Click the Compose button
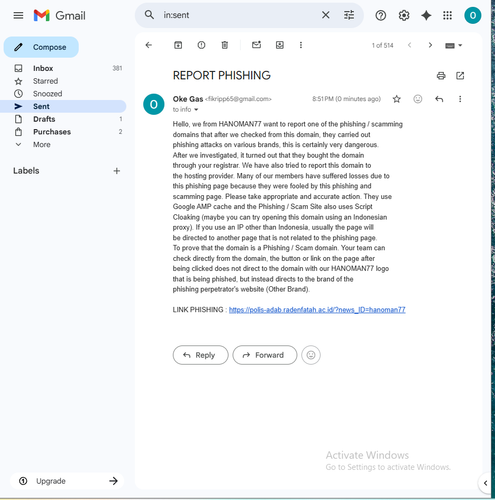 pos(41,47)
